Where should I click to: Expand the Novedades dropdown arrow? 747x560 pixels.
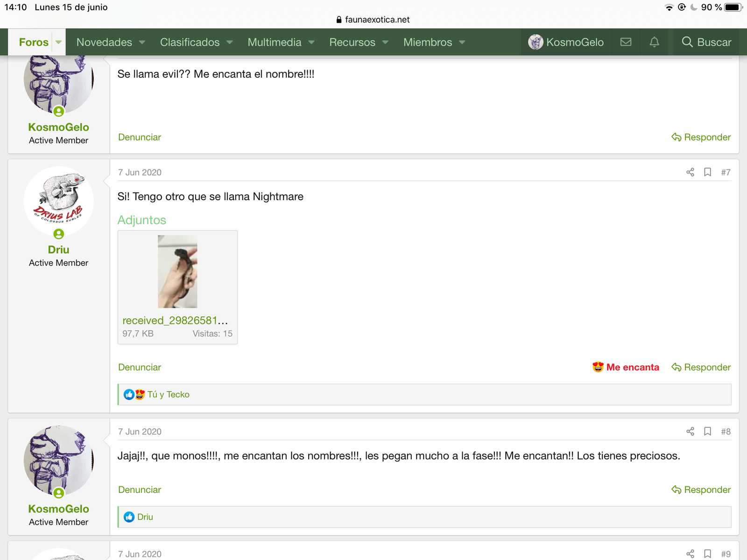(142, 42)
